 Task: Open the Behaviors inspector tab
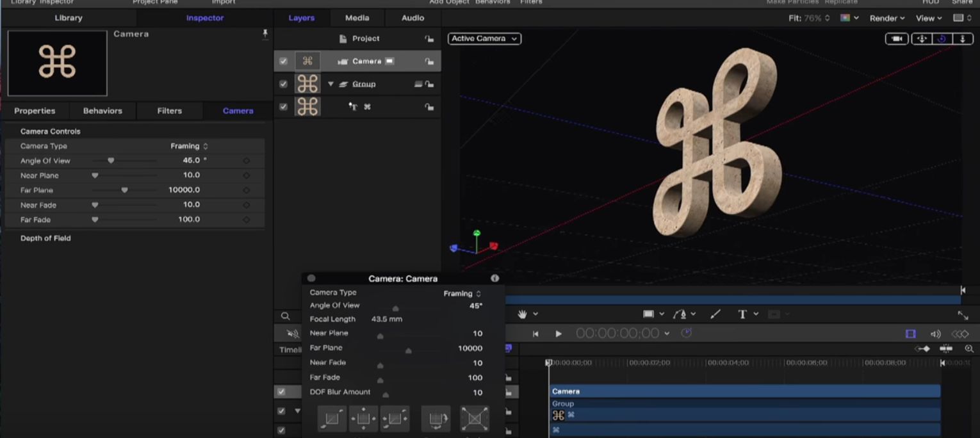[102, 111]
